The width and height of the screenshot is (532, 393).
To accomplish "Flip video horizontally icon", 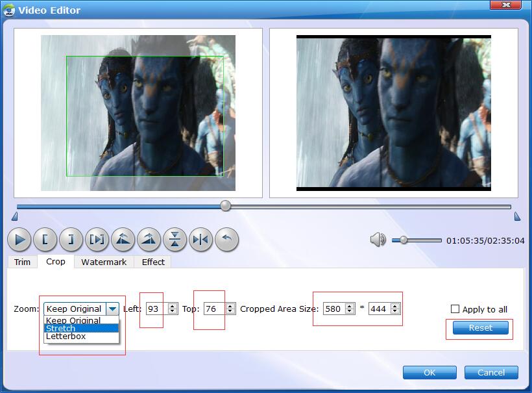I will pyautogui.click(x=201, y=240).
